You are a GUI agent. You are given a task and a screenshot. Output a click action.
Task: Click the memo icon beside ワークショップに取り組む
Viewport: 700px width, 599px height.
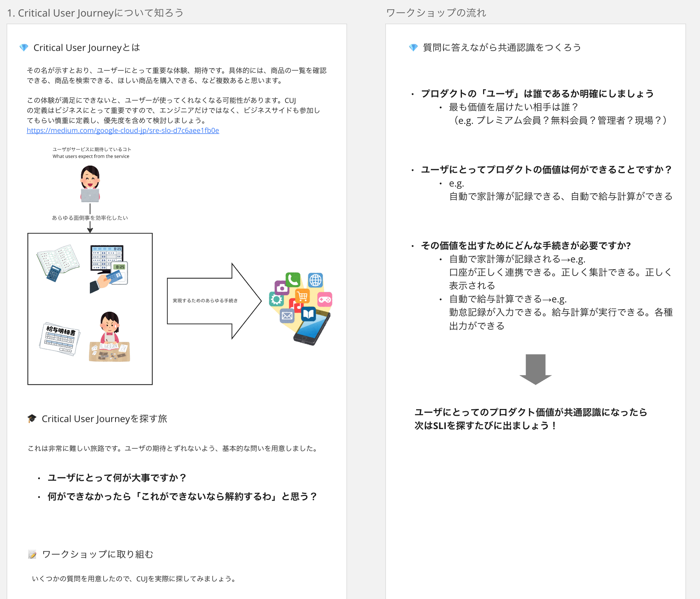32,554
